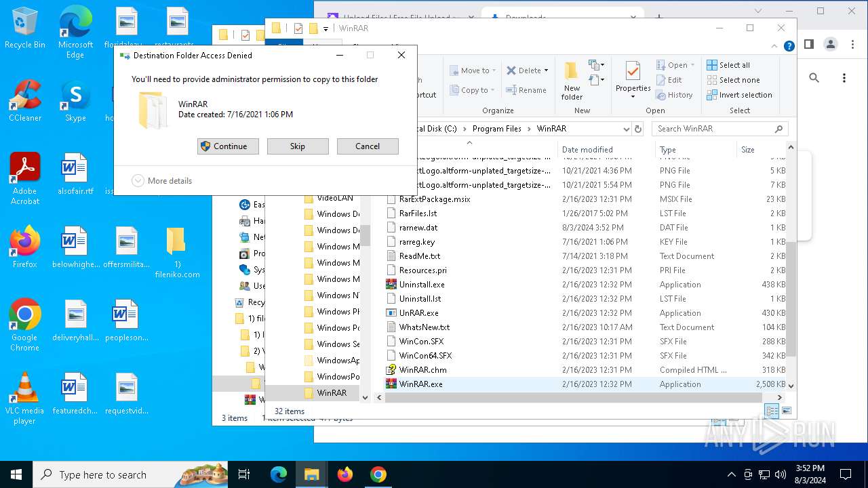Click the Search WinRAR field
This screenshot has height=488, width=868.
point(720,129)
